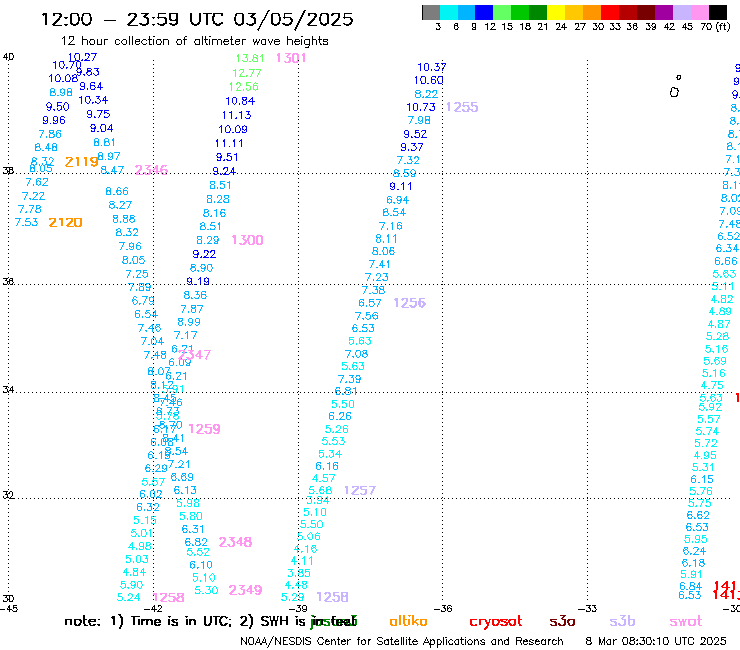Select the pink swatch near the 70 label
The height and width of the screenshot is (650, 740).
point(699,12)
